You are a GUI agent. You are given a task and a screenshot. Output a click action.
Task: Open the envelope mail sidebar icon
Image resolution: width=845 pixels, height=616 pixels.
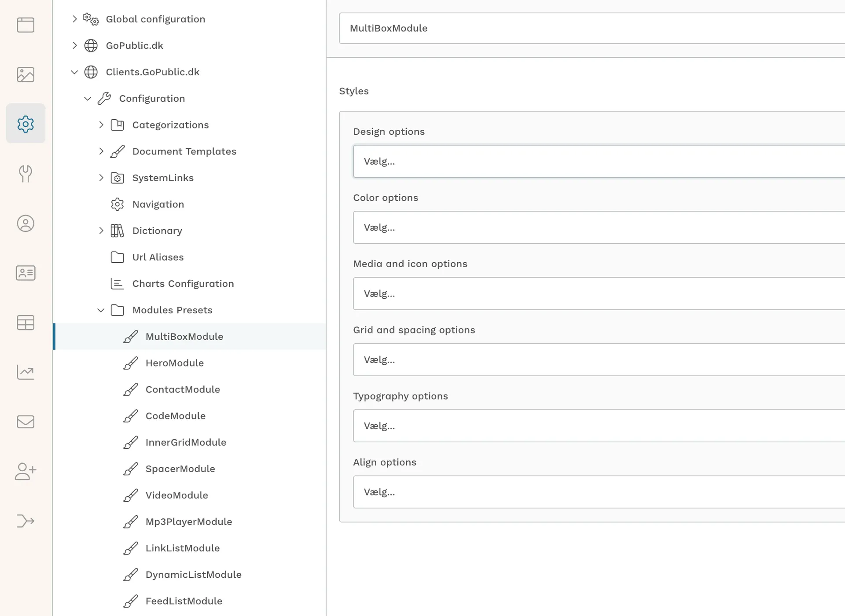click(x=26, y=422)
